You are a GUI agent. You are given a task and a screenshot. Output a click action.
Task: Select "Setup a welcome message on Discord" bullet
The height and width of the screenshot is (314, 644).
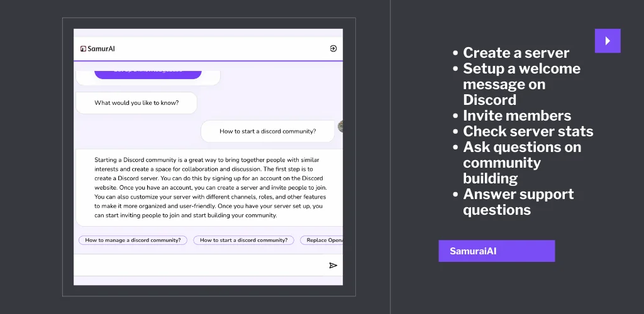pyautogui.click(x=521, y=84)
